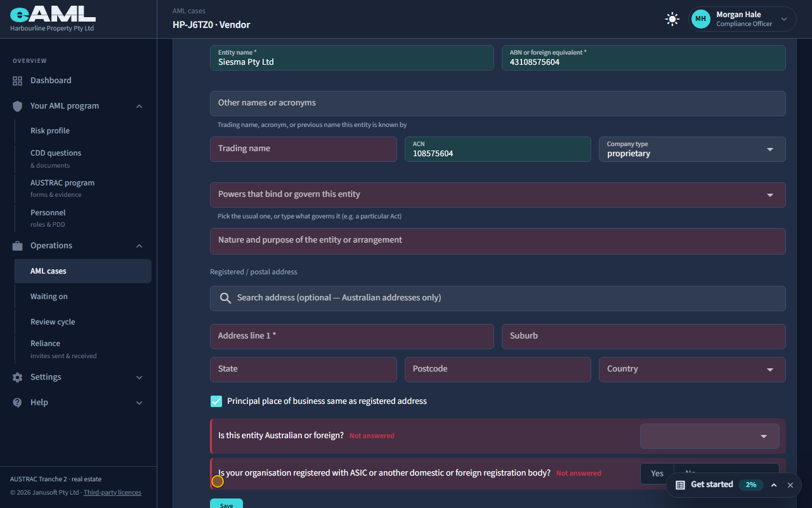This screenshot has width=812, height=508.
Task: Open the Company type dropdown
Action: point(692,149)
